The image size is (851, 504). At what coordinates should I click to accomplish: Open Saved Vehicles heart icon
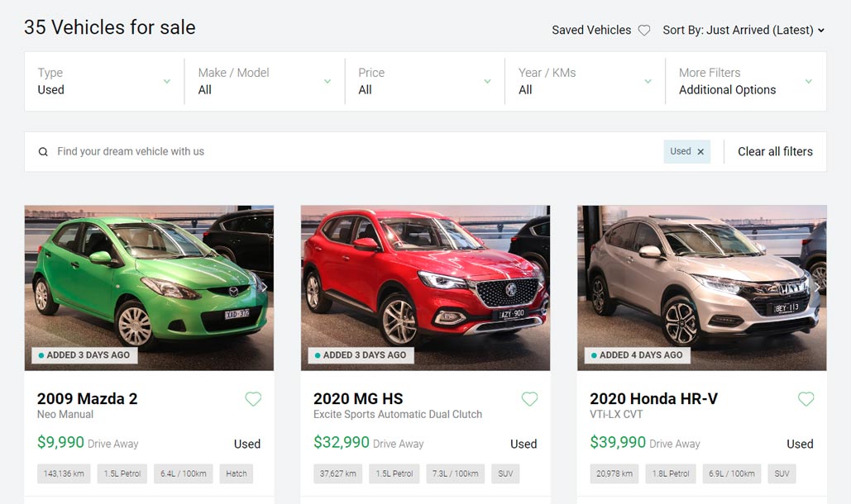pyautogui.click(x=643, y=31)
